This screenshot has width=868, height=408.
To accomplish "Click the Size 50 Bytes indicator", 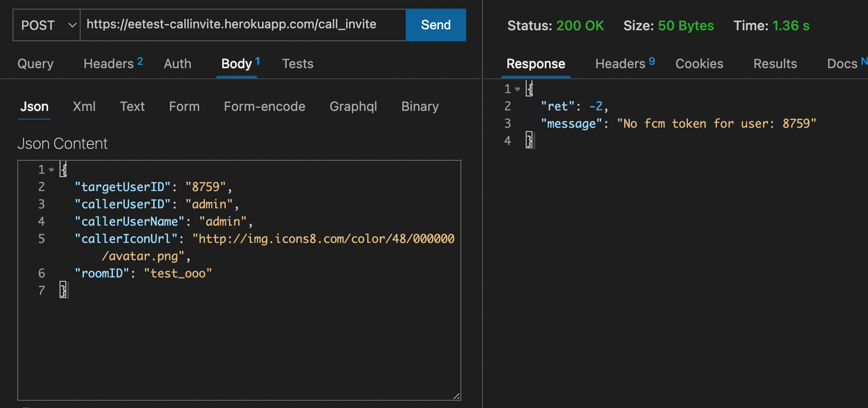I will pos(668,25).
